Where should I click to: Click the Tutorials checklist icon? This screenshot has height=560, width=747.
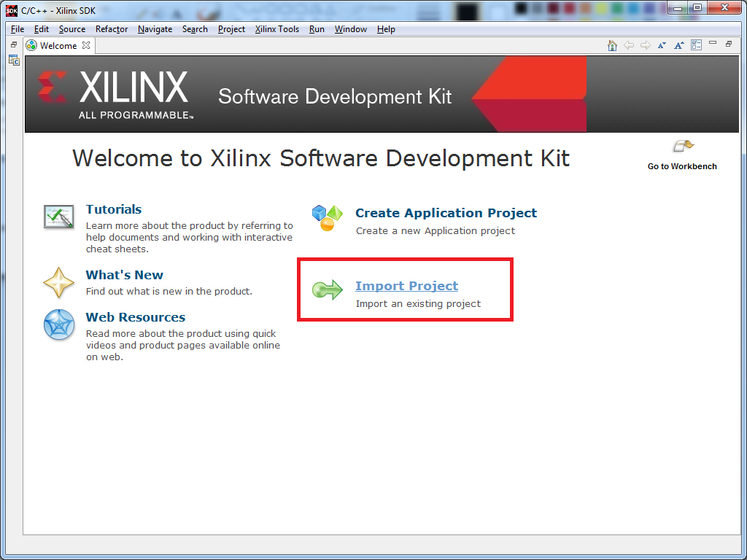(58, 217)
